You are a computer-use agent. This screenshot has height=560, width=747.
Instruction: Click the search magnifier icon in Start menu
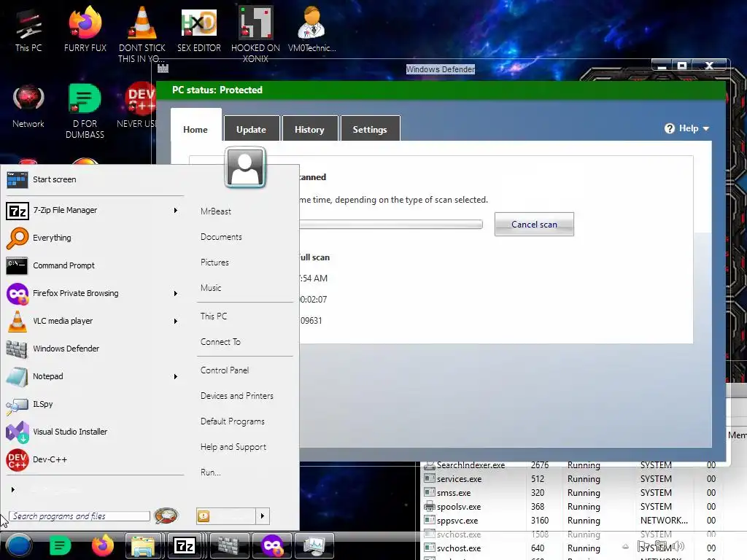pos(166,516)
